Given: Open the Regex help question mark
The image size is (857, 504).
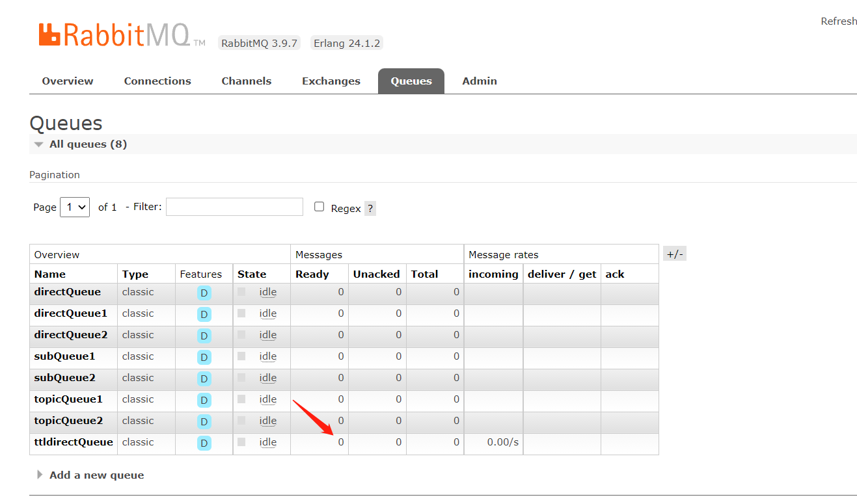Looking at the screenshot, I should (x=370, y=209).
